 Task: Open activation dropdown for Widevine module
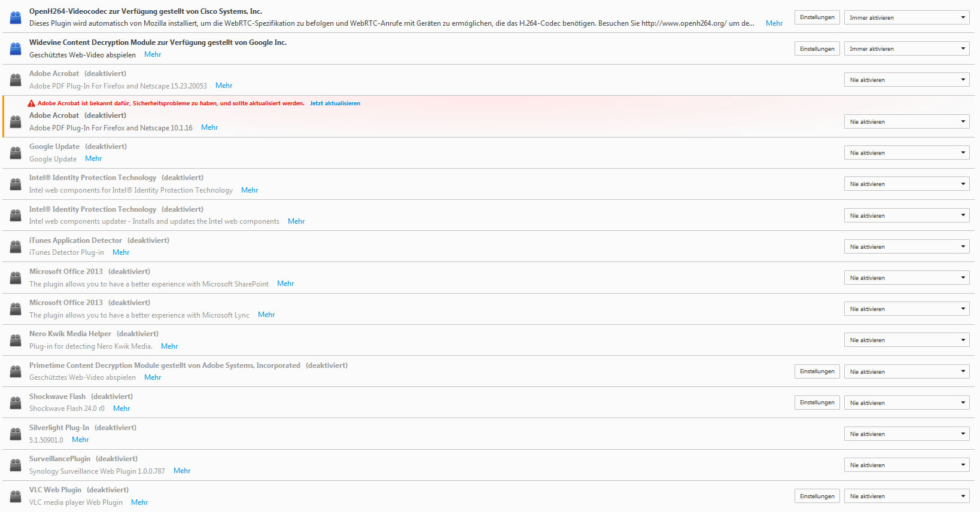click(x=907, y=48)
